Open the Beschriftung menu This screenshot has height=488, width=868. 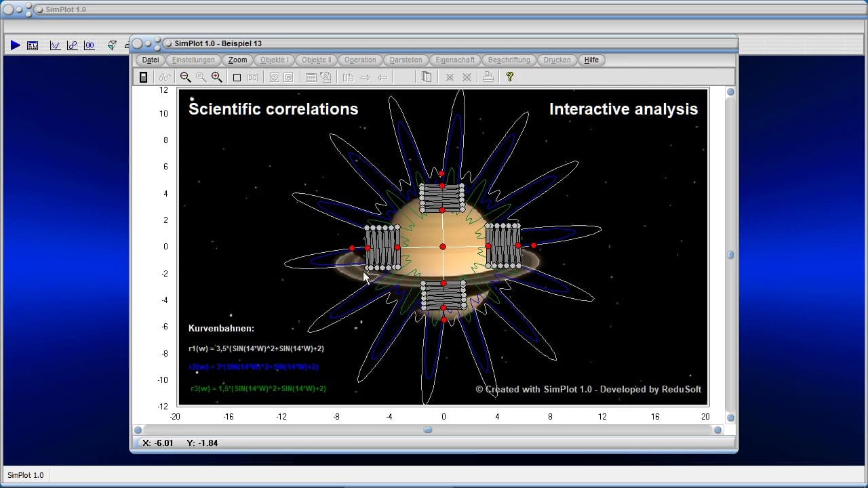pyautogui.click(x=509, y=60)
